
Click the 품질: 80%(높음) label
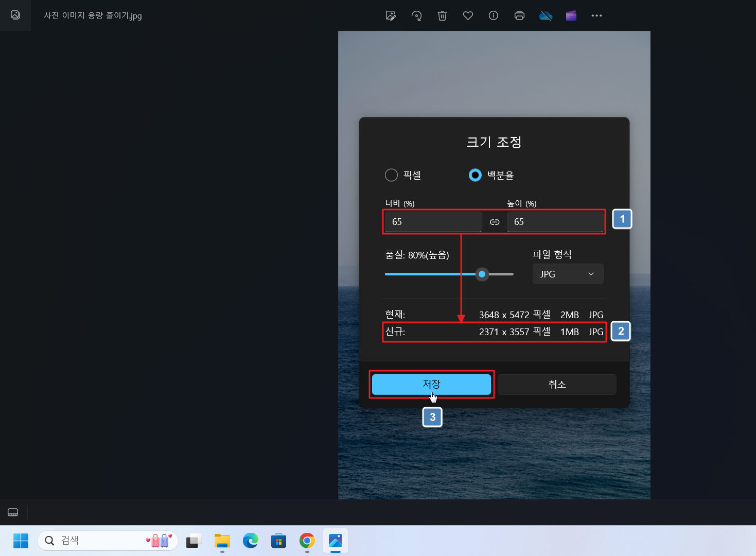pyautogui.click(x=417, y=255)
